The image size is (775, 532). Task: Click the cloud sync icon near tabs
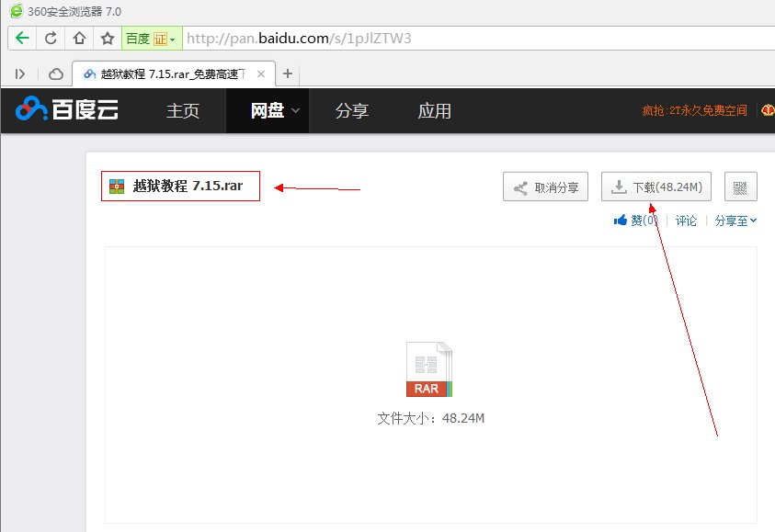tap(54, 74)
